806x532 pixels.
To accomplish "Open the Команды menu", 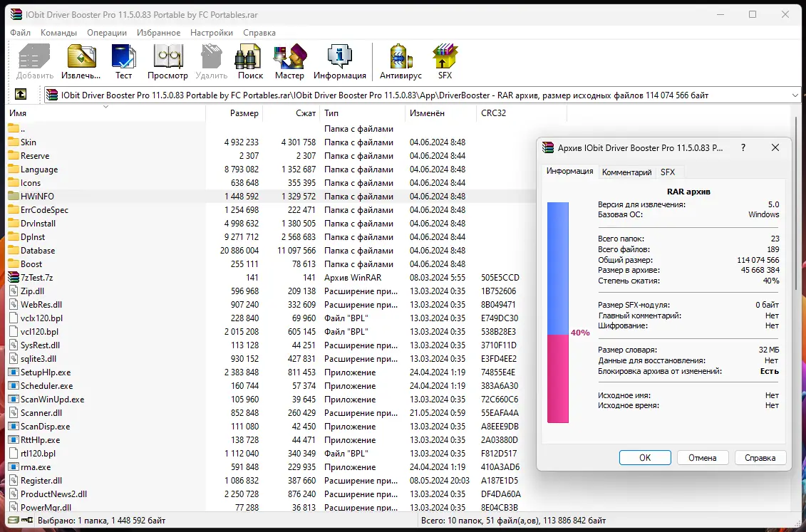I will [58, 32].
